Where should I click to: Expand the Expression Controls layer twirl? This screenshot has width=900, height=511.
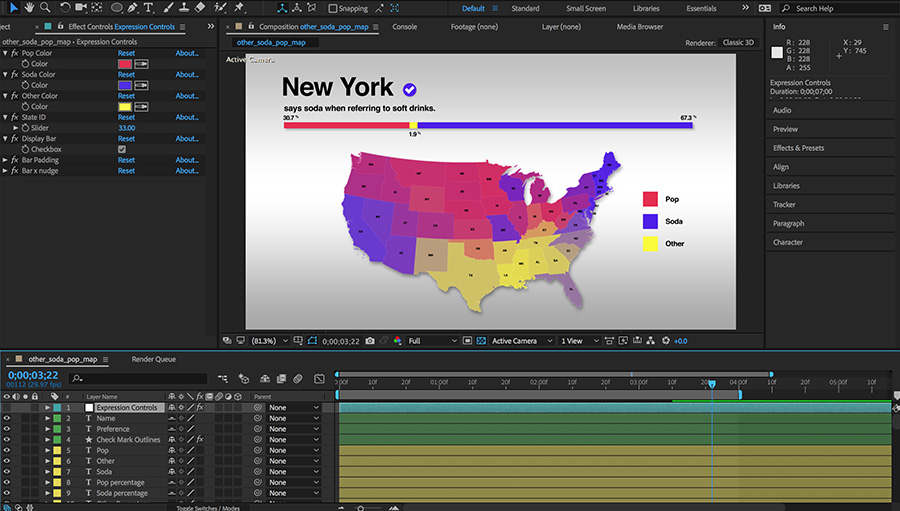coord(48,408)
